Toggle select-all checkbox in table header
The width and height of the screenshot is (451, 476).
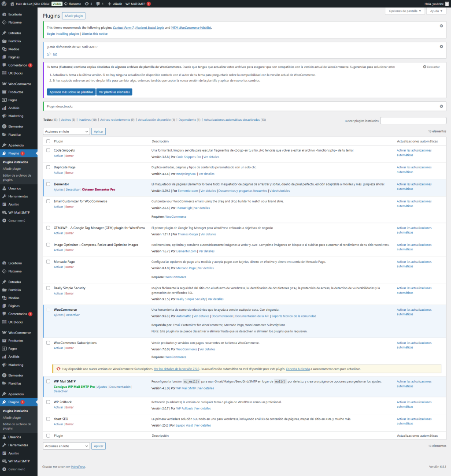click(x=48, y=141)
